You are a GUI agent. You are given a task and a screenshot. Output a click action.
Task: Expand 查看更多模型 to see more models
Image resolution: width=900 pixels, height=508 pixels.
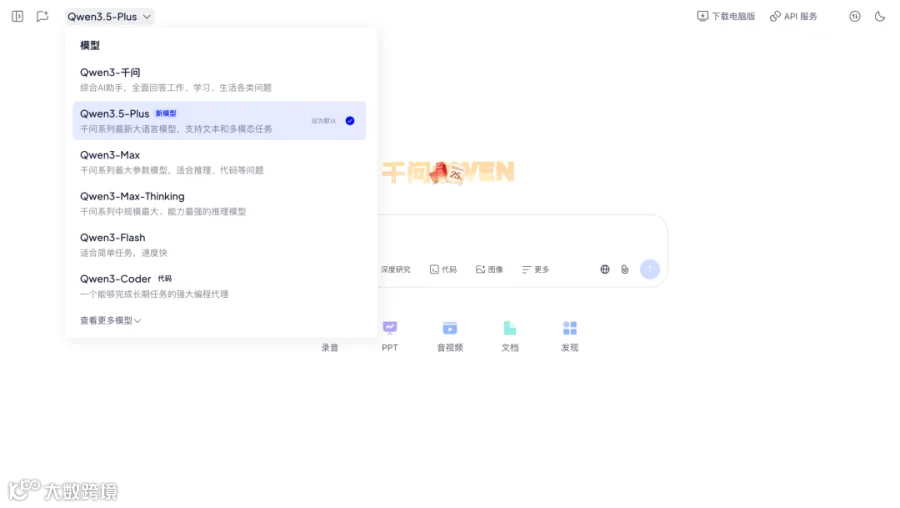click(110, 320)
